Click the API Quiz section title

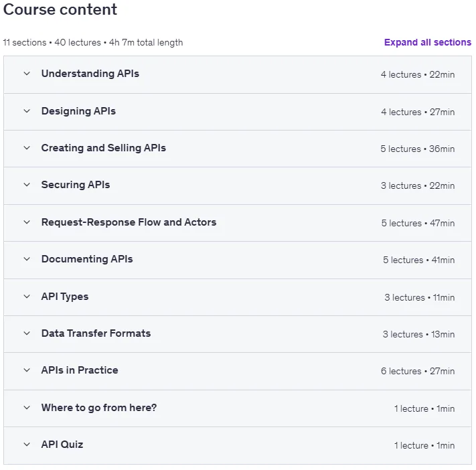pyautogui.click(x=62, y=445)
